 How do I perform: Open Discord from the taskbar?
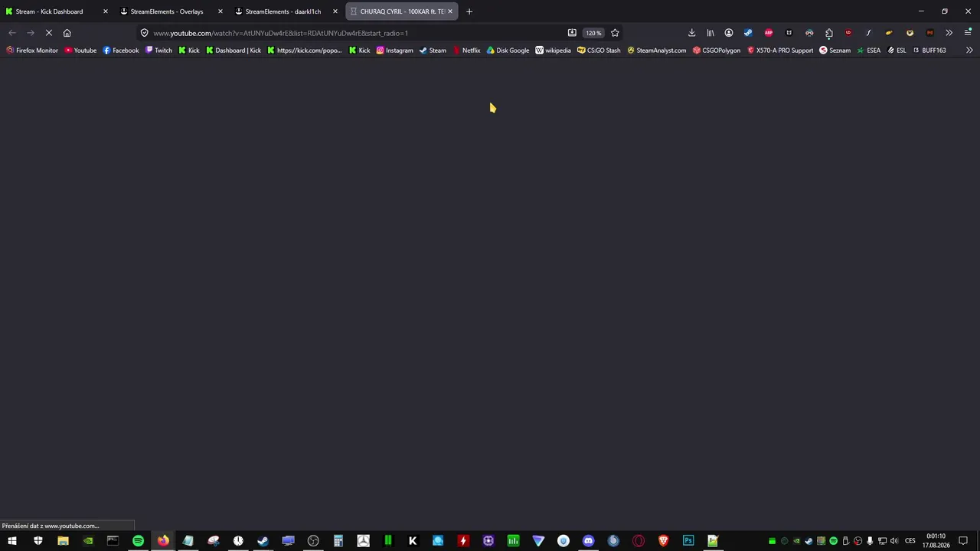[x=588, y=541]
